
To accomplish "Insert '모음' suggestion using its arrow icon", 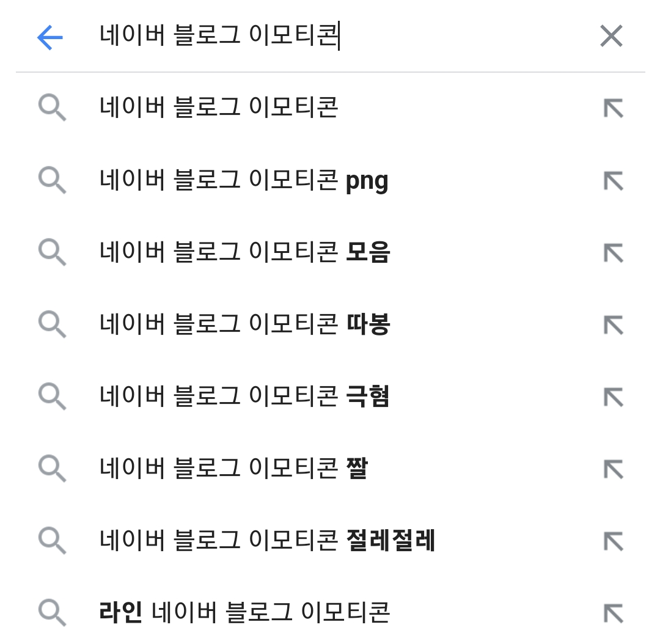I will [x=612, y=253].
